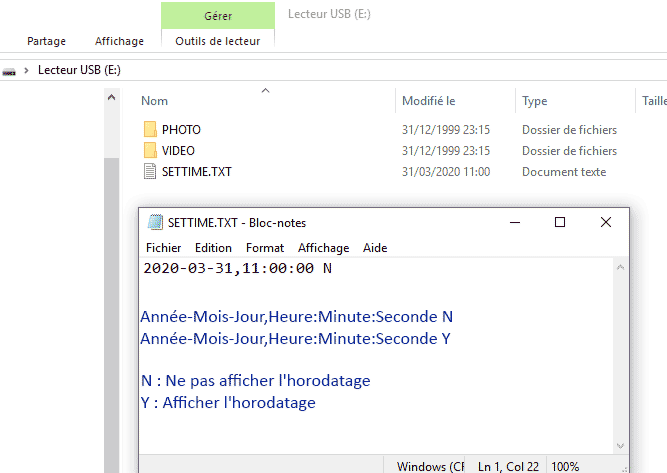
Task: Open the Edition menu in Notepad
Action: pos(213,248)
